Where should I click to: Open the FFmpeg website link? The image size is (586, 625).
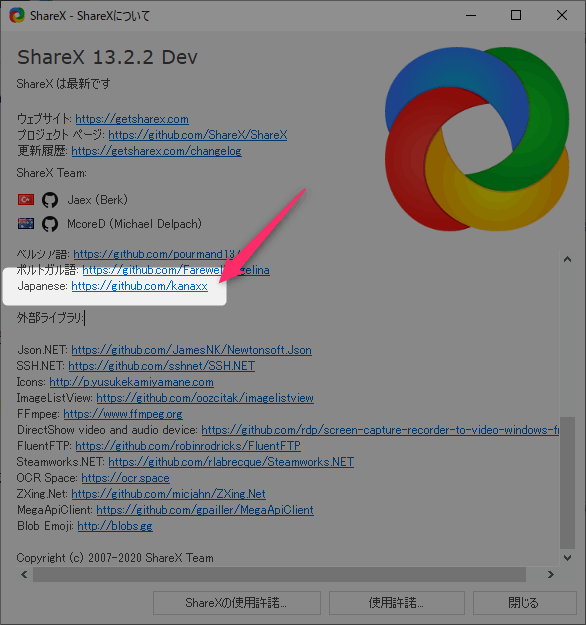click(123, 414)
